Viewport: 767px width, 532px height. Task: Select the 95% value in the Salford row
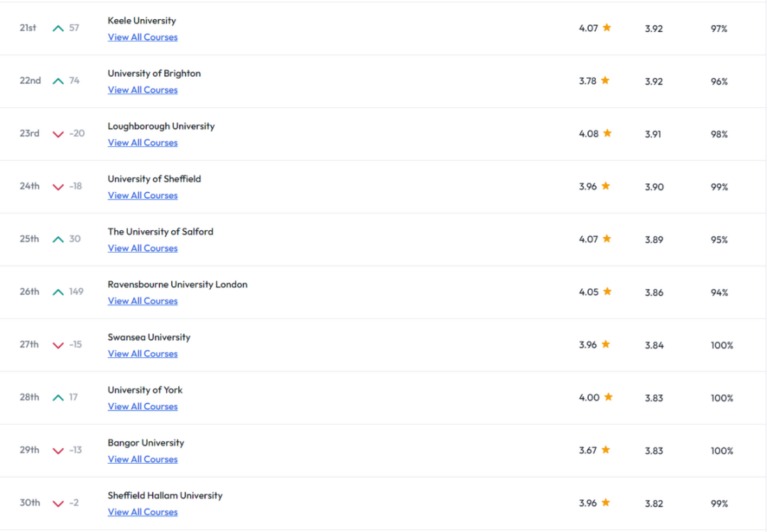coord(719,240)
